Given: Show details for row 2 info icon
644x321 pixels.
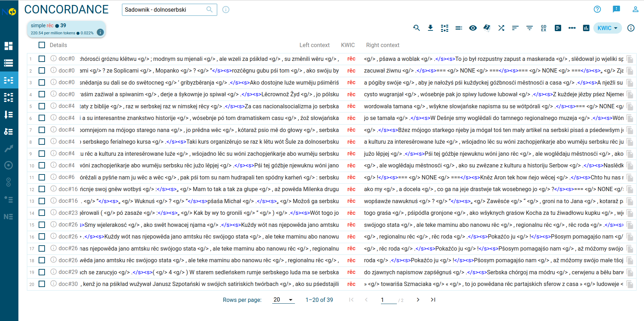Looking at the screenshot, I should pyautogui.click(x=53, y=70).
